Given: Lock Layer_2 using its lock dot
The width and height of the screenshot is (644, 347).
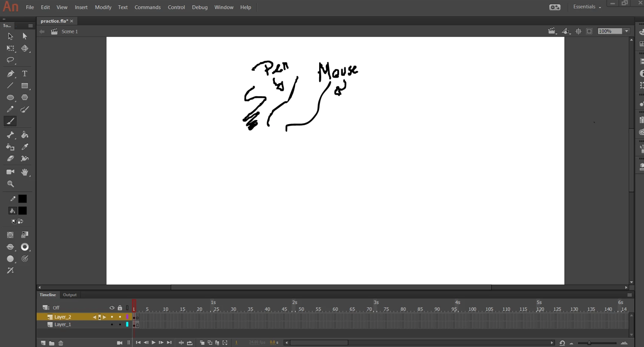Looking at the screenshot, I should click(x=120, y=317).
